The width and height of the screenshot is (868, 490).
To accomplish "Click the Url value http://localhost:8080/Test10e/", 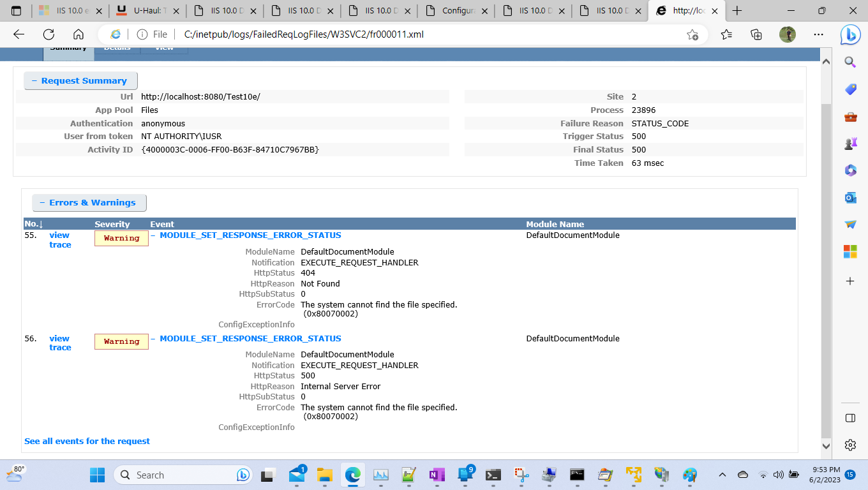I will [x=200, y=97].
